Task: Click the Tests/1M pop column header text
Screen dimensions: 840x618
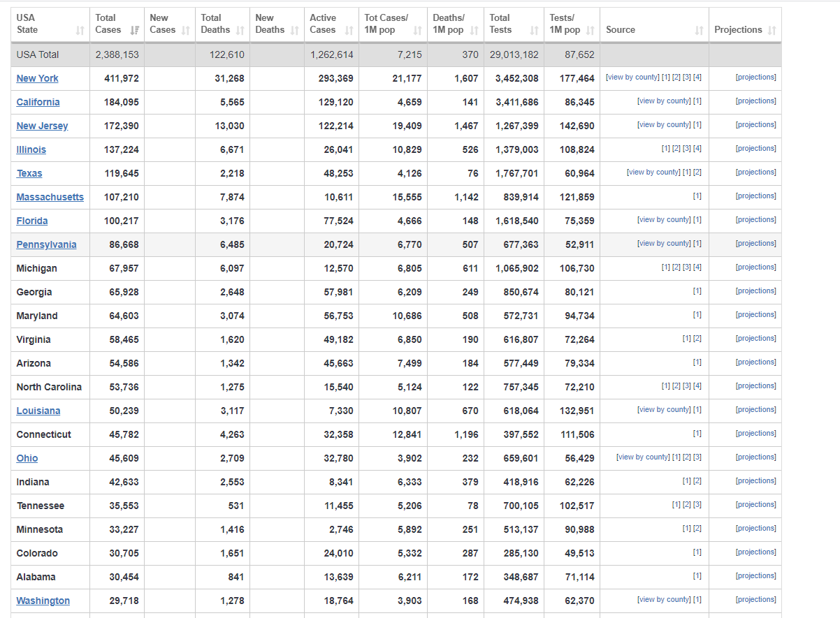Action: [564, 24]
